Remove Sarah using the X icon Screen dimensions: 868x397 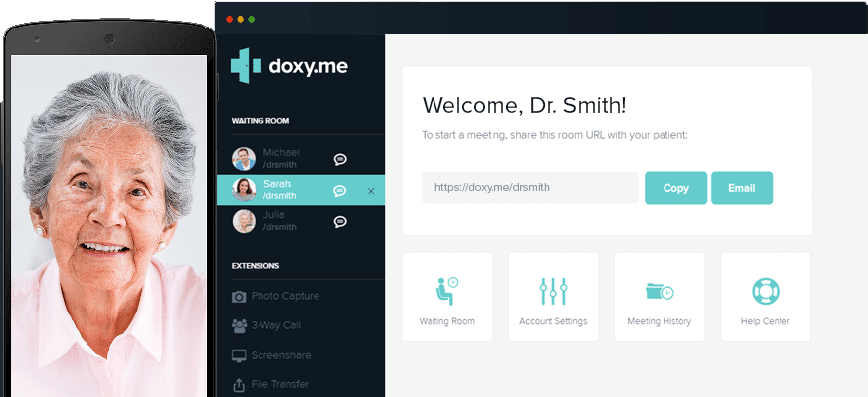pyautogui.click(x=371, y=191)
